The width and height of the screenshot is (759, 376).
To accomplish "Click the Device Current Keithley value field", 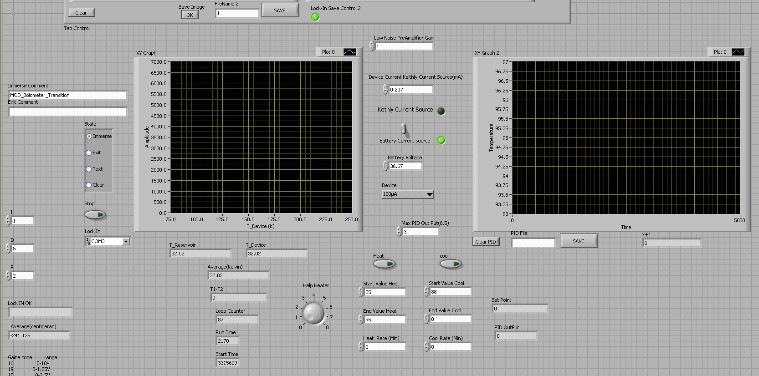I will point(410,90).
